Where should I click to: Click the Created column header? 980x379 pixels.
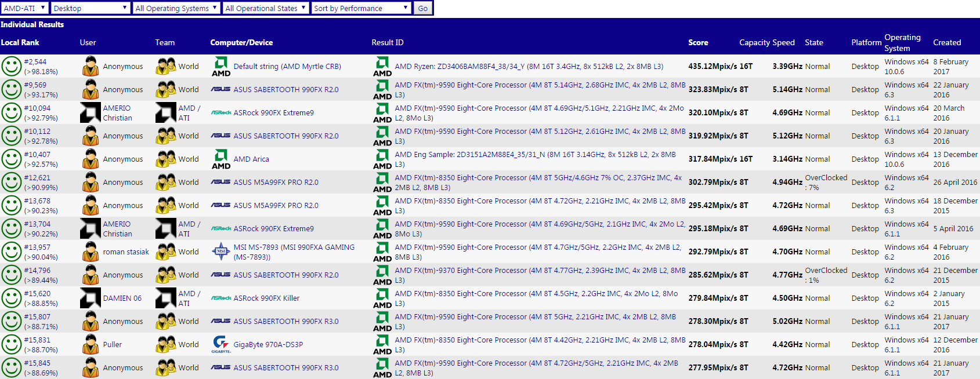click(947, 42)
